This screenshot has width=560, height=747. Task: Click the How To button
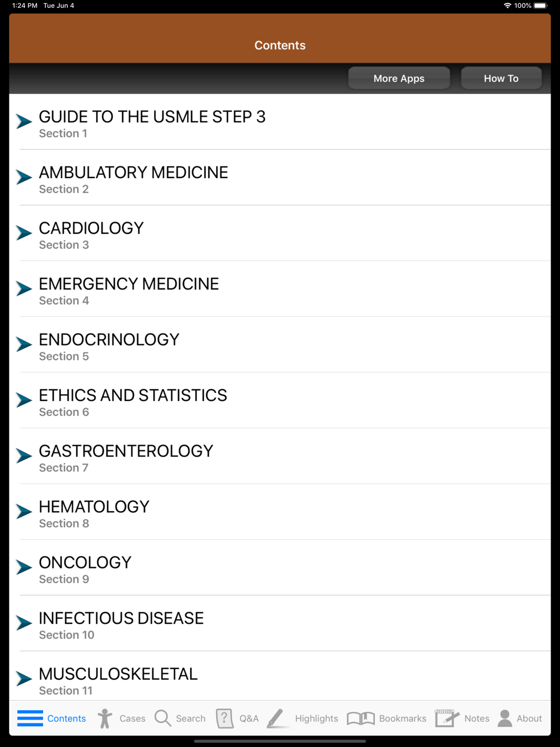[x=501, y=78]
